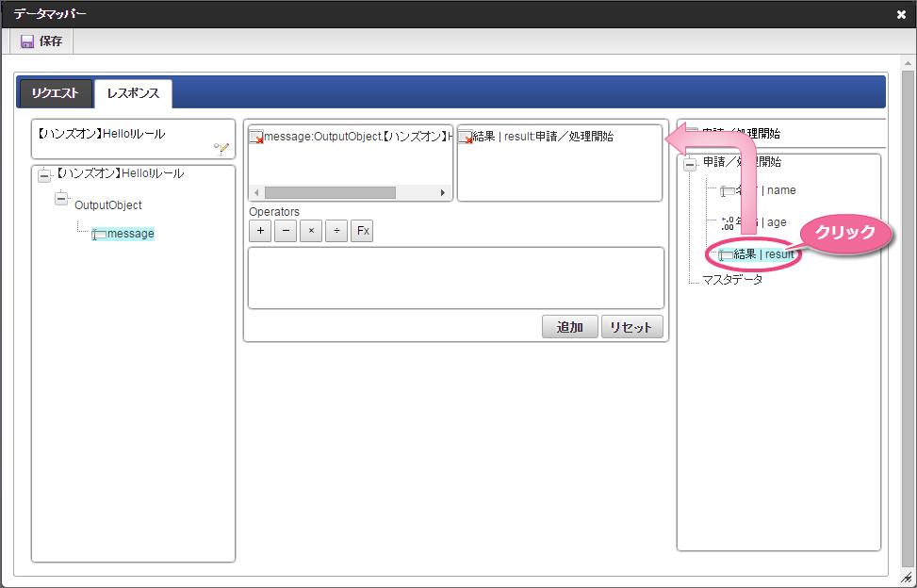917x588 pixels.
Task: Click the up arrow of the dialog's vertical scrollbar
Action: tap(908, 63)
